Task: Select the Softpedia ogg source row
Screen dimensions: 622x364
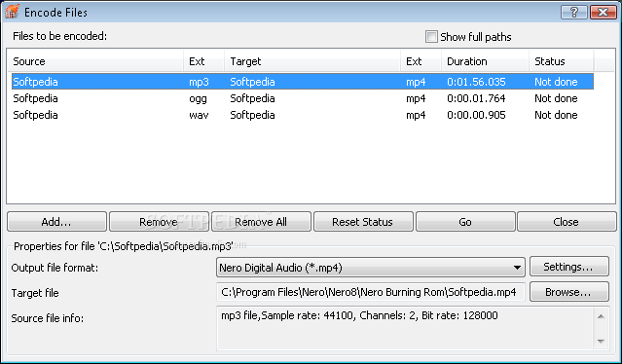Action: pos(303,98)
